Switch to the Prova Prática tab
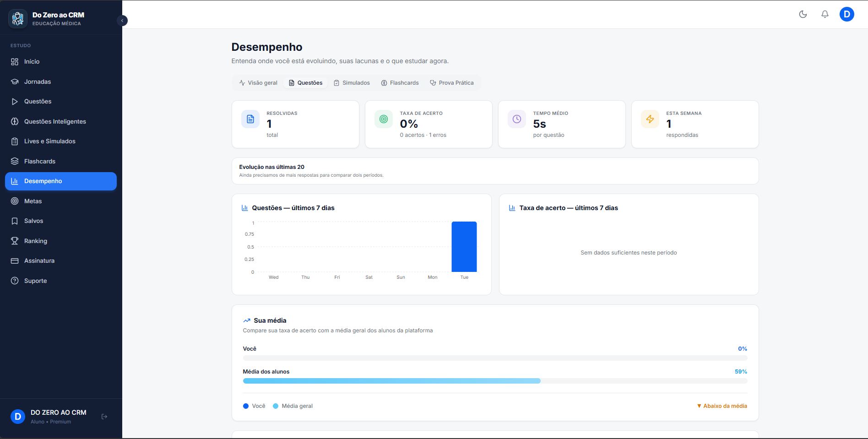The image size is (868, 439). pyautogui.click(x=451, y=83)
